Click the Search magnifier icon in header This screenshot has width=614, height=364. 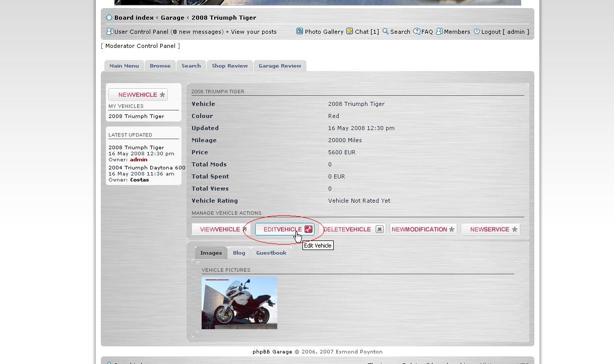click(x=385, y=31)
